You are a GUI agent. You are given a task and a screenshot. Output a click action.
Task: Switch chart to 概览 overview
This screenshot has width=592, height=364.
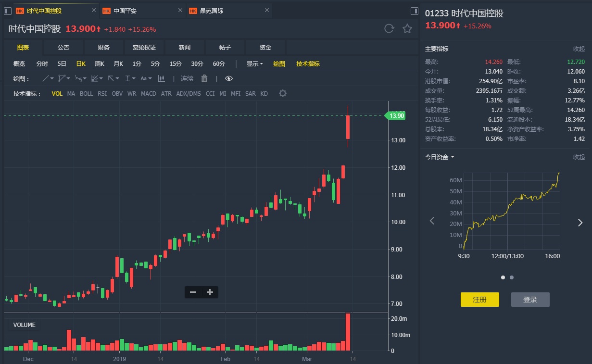click(x=19, y=63)
